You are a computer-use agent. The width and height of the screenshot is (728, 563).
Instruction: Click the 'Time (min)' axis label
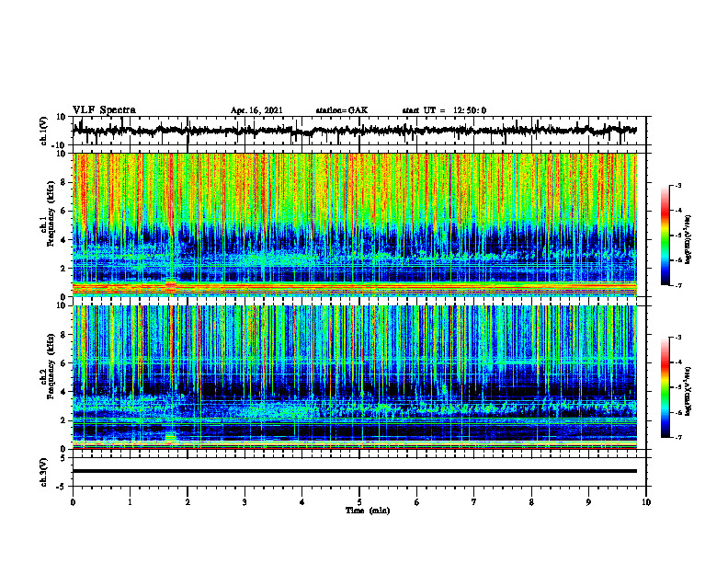(368, 511)
